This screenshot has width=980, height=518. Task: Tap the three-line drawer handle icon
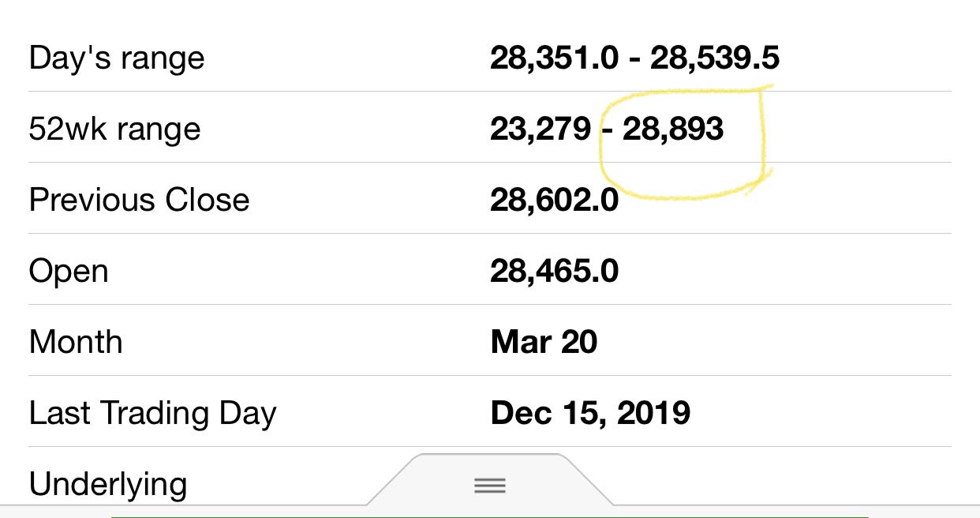(489, 485)
